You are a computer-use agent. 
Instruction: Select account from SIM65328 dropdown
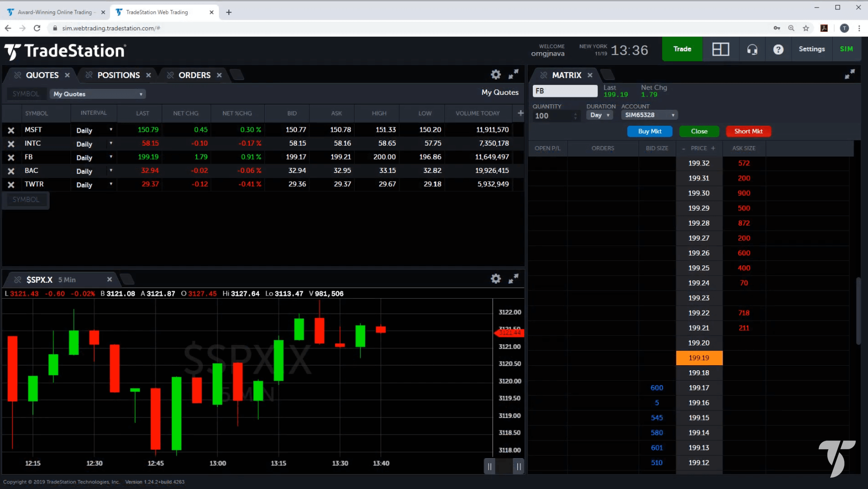650,115
